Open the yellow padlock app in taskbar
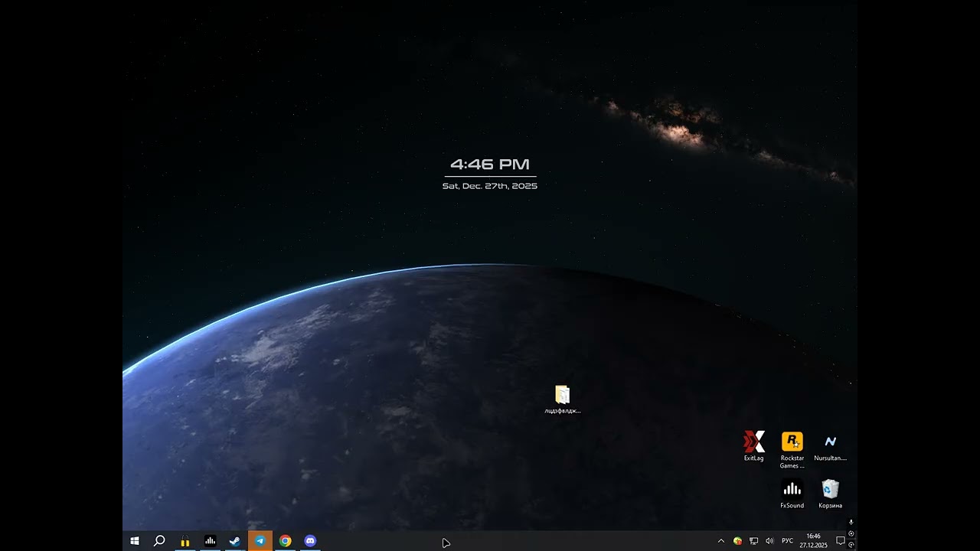Screen dimensions: 980x551 185,541
